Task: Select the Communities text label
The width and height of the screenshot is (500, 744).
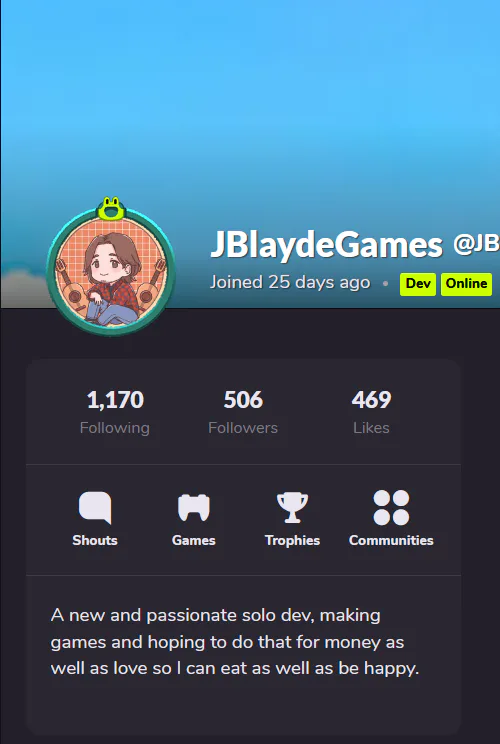Action: (391, 540)
